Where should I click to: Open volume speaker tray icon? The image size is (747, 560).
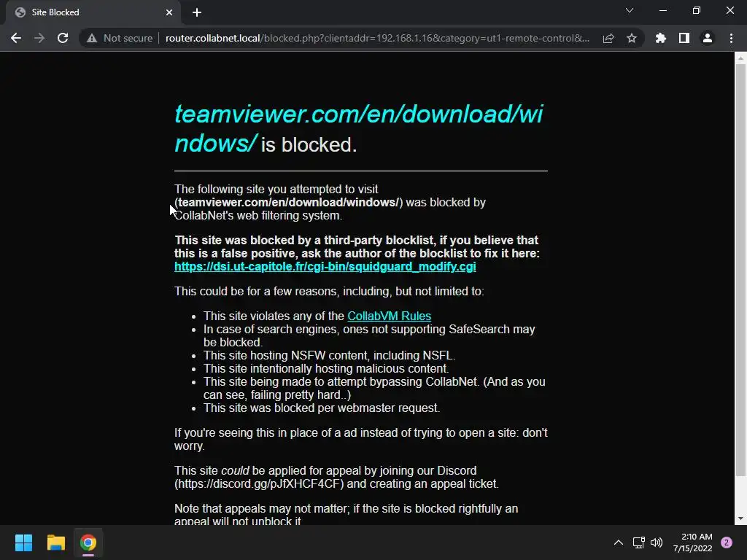point(657,542)
